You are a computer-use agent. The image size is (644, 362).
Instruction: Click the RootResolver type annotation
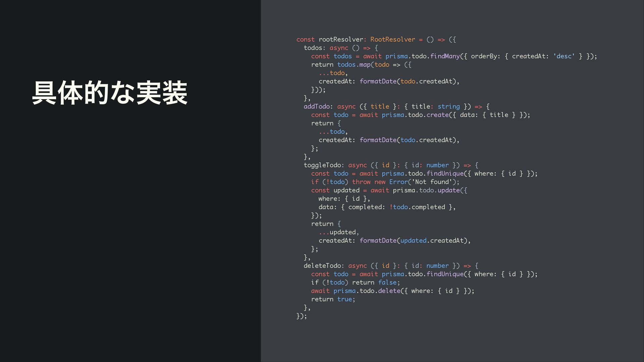[x=392, y=40]
